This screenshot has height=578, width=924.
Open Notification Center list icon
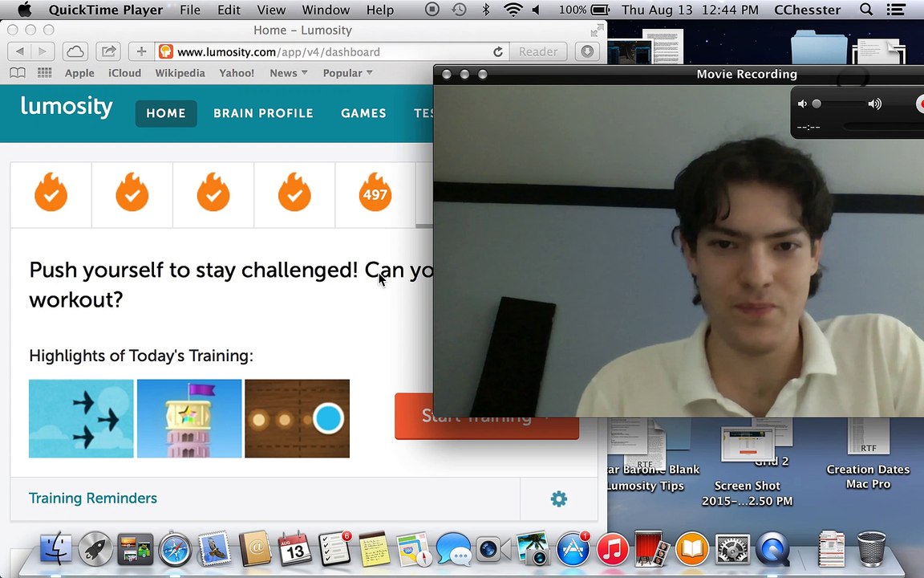click(x=896, y=10)
